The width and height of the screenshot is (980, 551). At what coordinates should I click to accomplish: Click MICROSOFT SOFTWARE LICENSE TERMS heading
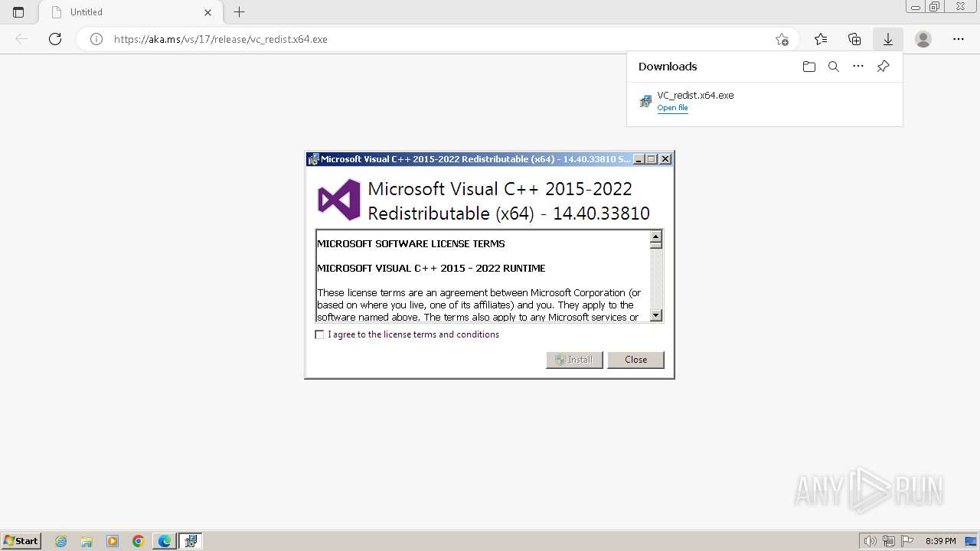411,243
